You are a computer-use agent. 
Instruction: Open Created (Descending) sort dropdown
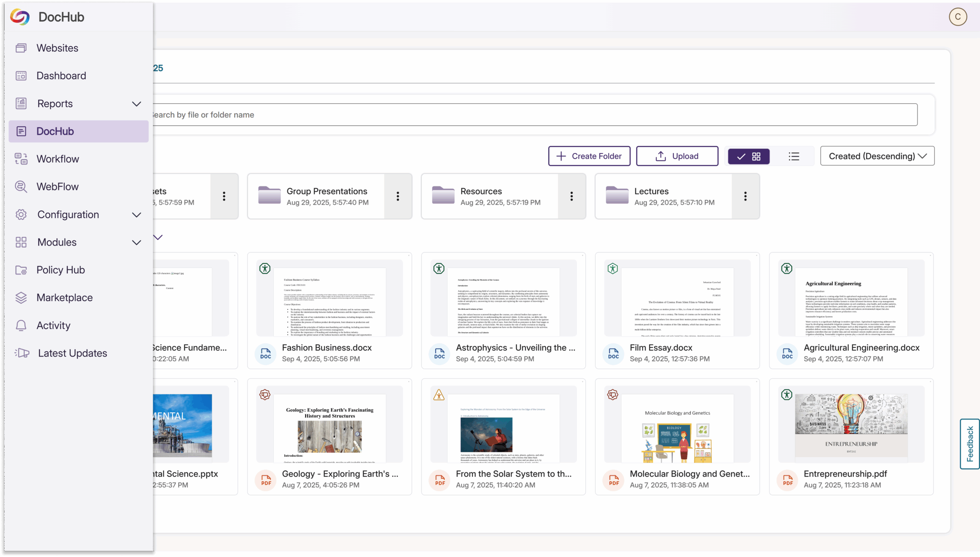(877, 156)
